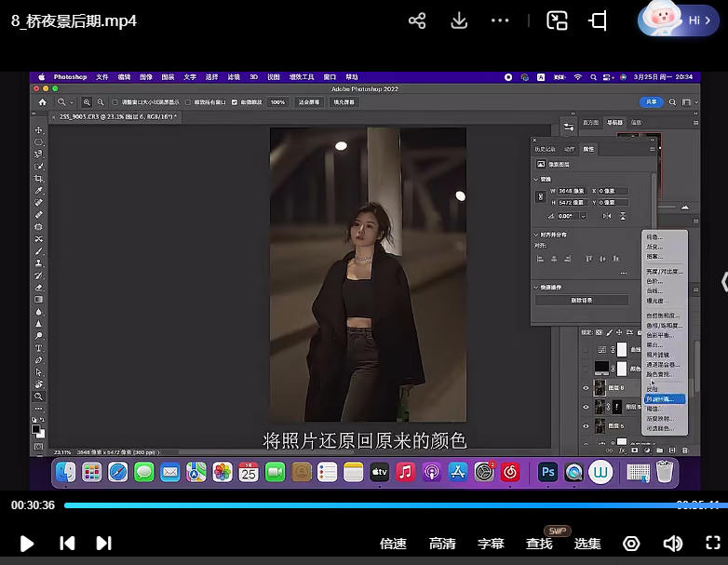
Task: Open the 倍速 playback speed menu
Action: [x=393, y=544]
